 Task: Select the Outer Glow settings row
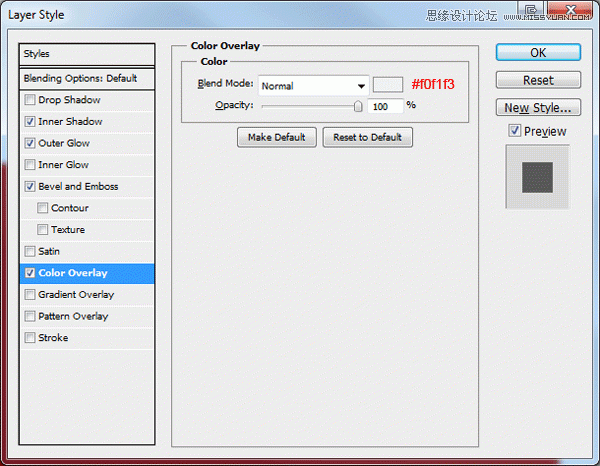(87, 143)
